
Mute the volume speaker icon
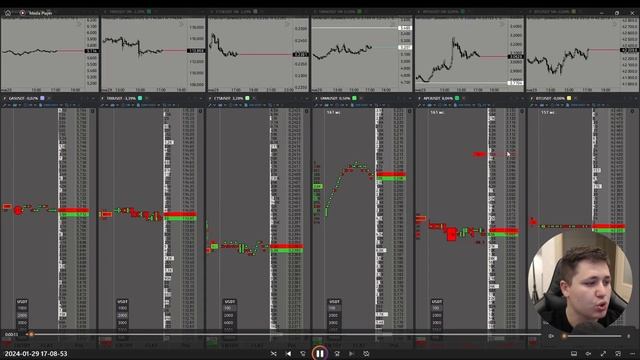pos(551,336)
